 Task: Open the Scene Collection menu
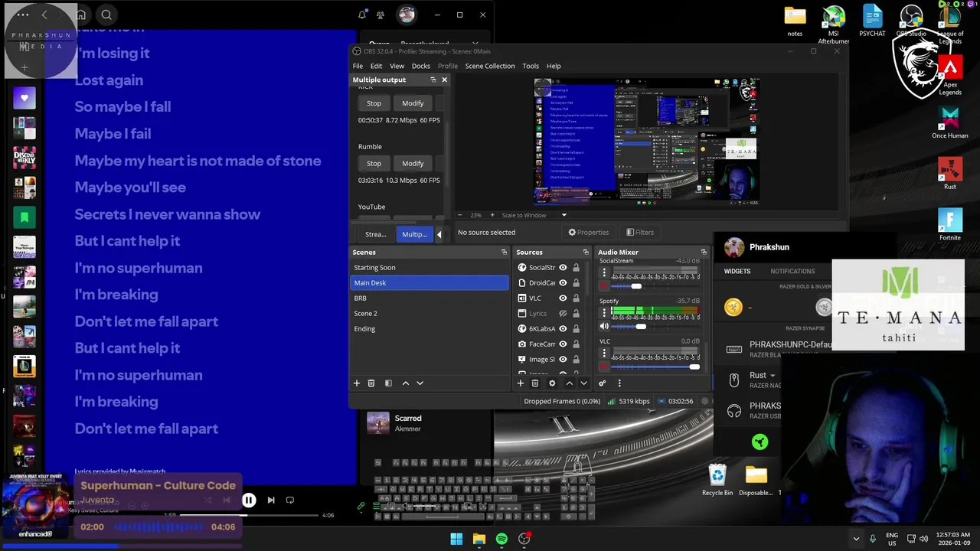(490, 66)
